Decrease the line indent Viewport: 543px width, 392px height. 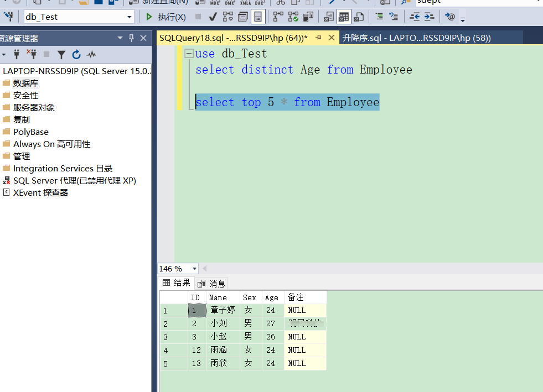pyautogui.click(x=414, y=17)
